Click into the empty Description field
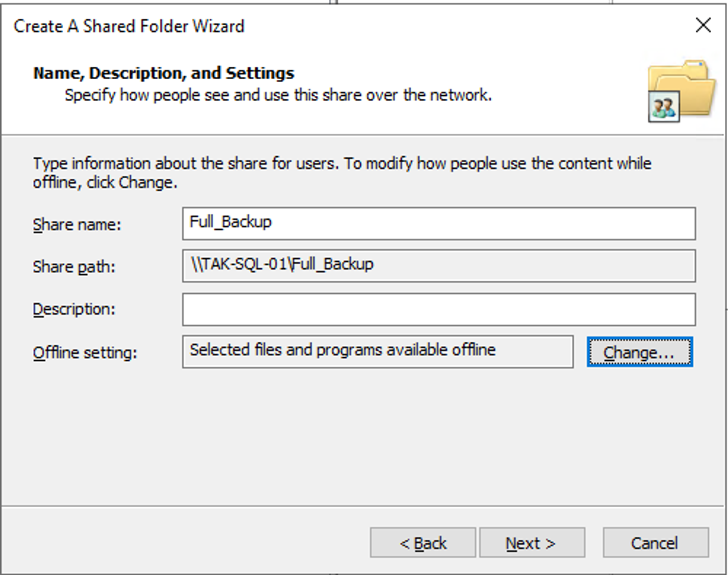 [x=439, y=309]
